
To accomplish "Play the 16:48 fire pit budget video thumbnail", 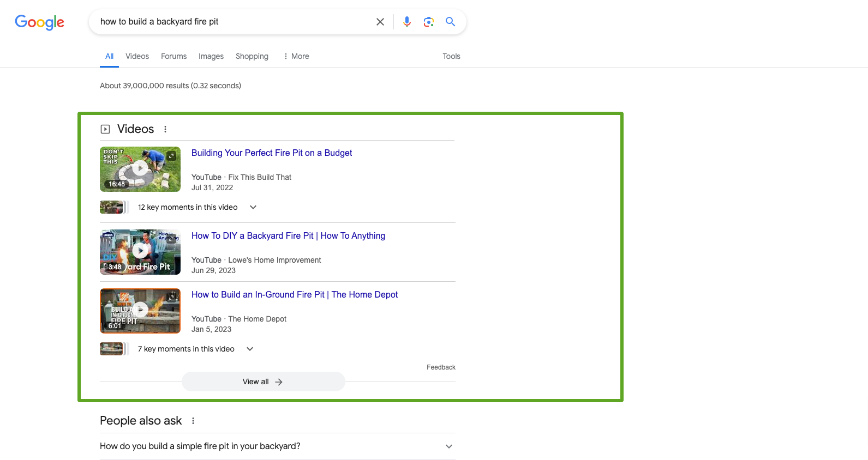I will pyautogui.click(x=140, y=169).
